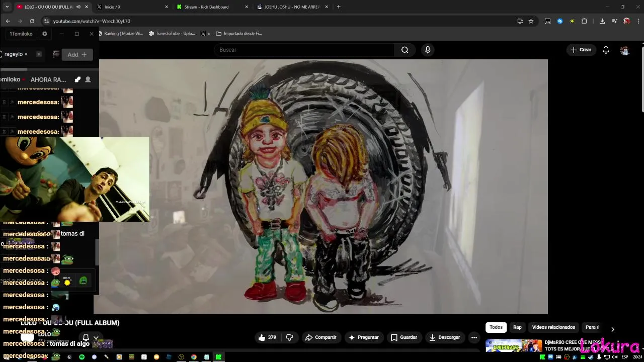Screen dimensions: 644x362
Task: Open the Shazam extension icon
Action: 559,21
